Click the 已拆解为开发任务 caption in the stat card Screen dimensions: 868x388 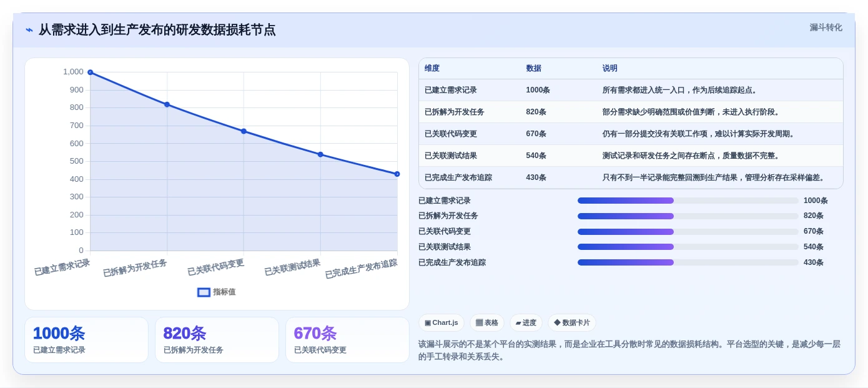(x=194, y=351)
